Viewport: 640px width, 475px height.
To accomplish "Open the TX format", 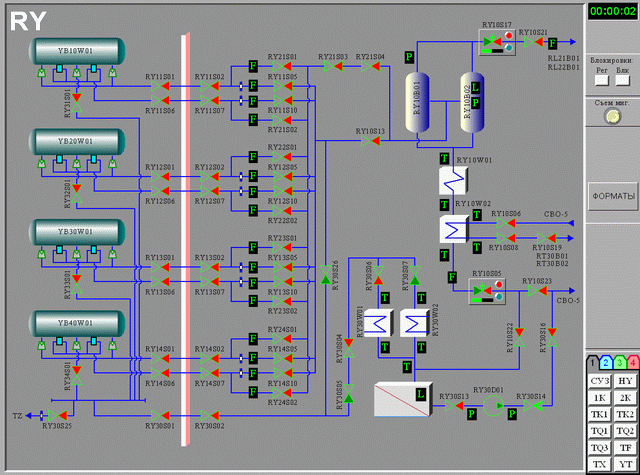I will tap(600, 464).
